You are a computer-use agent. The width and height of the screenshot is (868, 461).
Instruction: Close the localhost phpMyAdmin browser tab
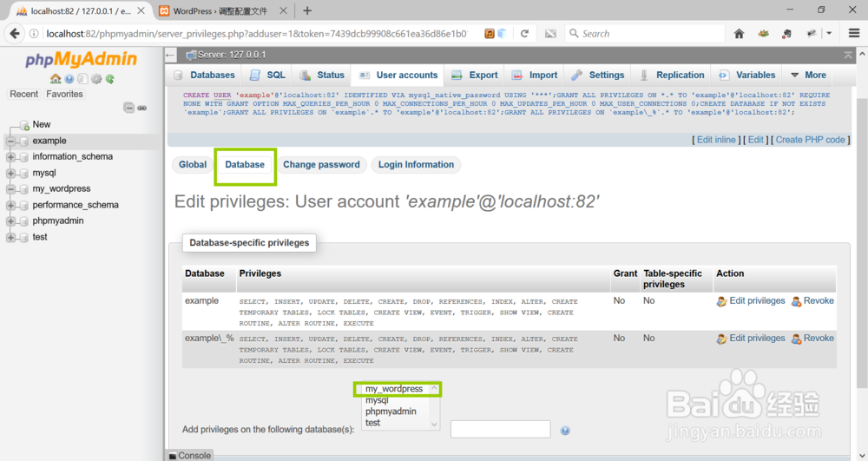(x=141, y=10)
